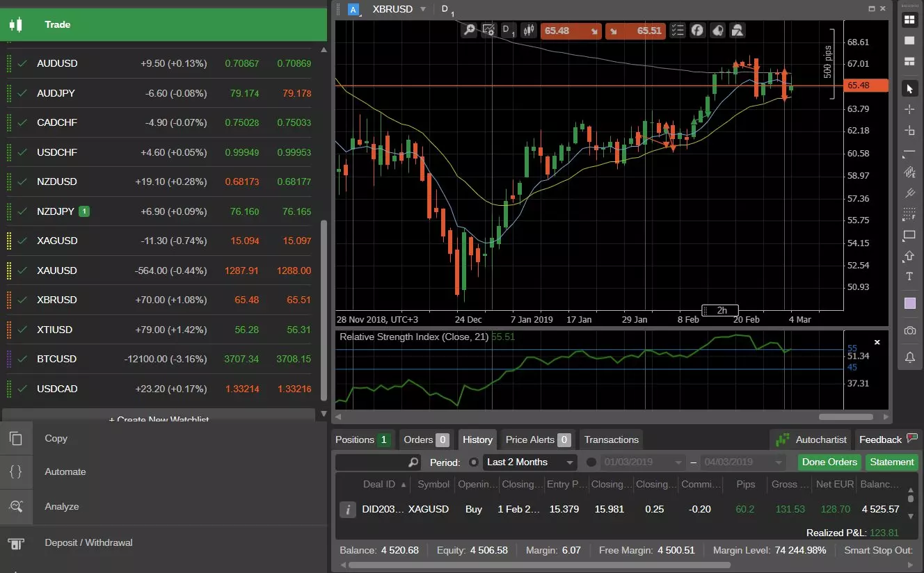The height and width of the screenshot is (573, 924).
Task: Toggle the USDCHF watchlist checkmark
Action: (x=23, y=152)
